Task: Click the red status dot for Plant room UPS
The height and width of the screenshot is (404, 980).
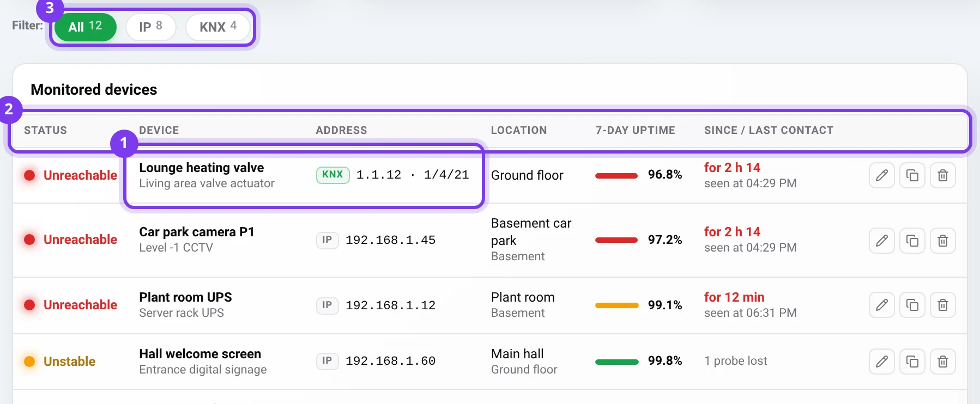Action: (x=30, y=305)
